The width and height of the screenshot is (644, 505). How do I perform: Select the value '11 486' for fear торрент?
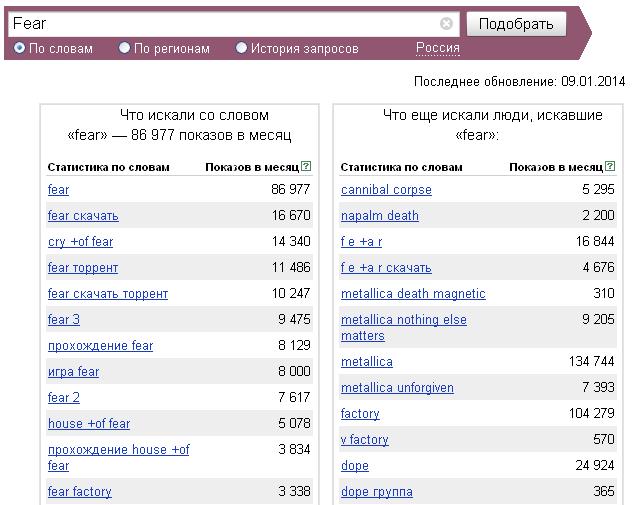click(x=291, y=267)
